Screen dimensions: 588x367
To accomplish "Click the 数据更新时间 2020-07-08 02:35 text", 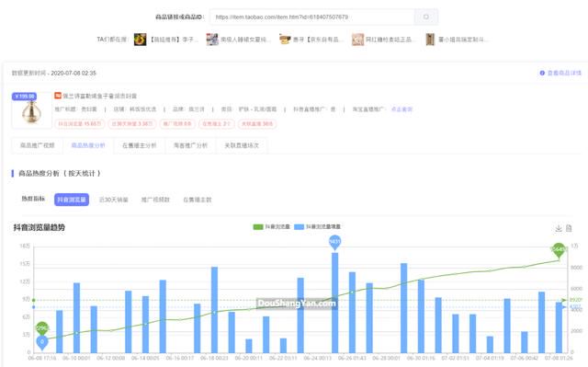I will point(54,73).
